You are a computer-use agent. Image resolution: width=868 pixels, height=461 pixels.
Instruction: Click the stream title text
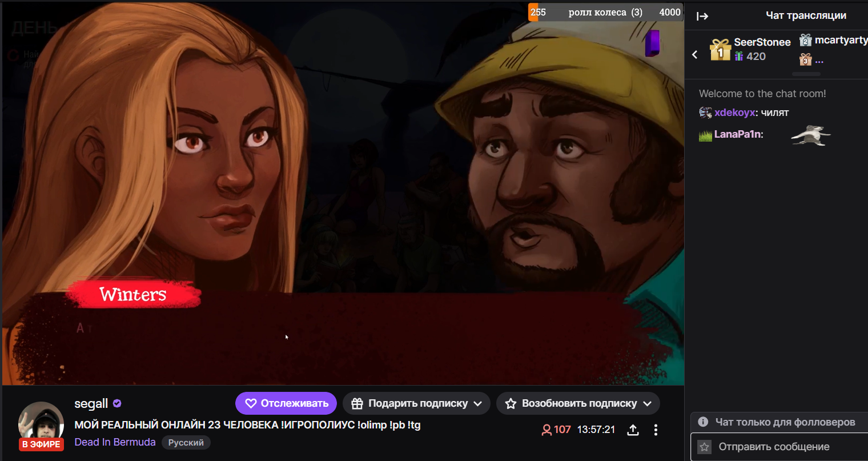247,425
